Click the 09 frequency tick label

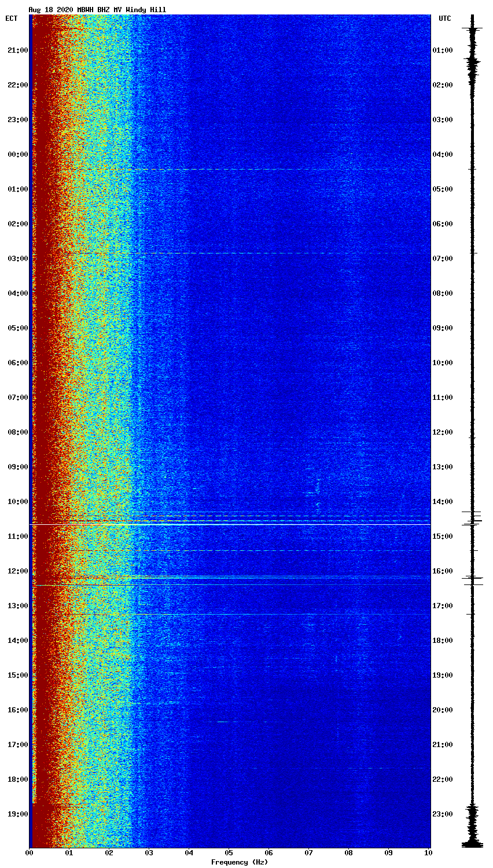[388, 852]
